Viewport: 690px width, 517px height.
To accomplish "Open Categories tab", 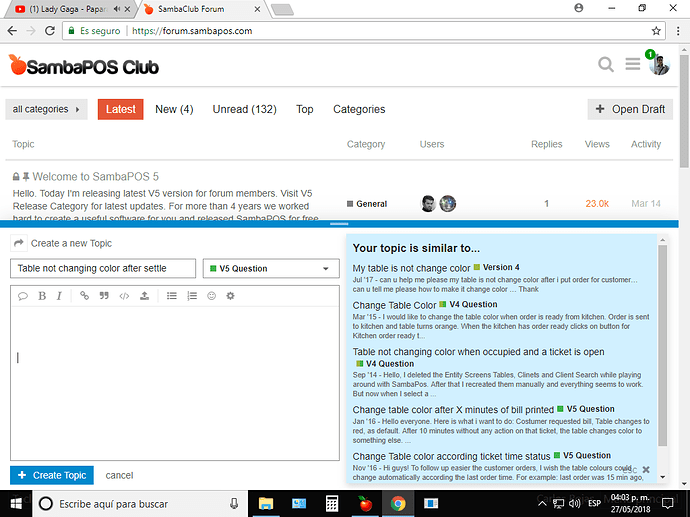I will click(359, 109).
